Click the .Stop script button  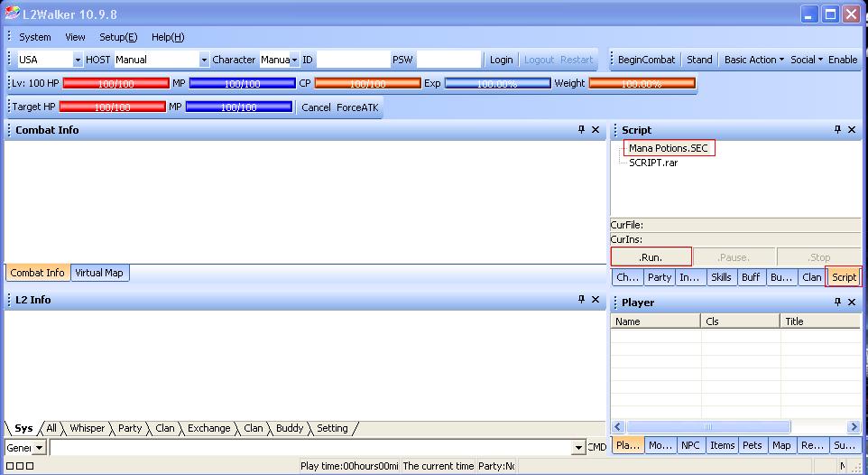point(818,257)
